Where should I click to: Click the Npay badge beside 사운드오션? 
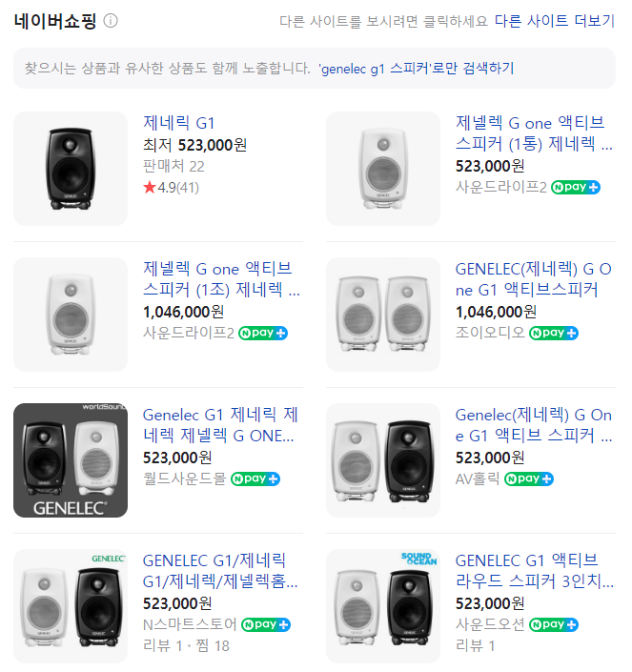[x=554, y=624]
